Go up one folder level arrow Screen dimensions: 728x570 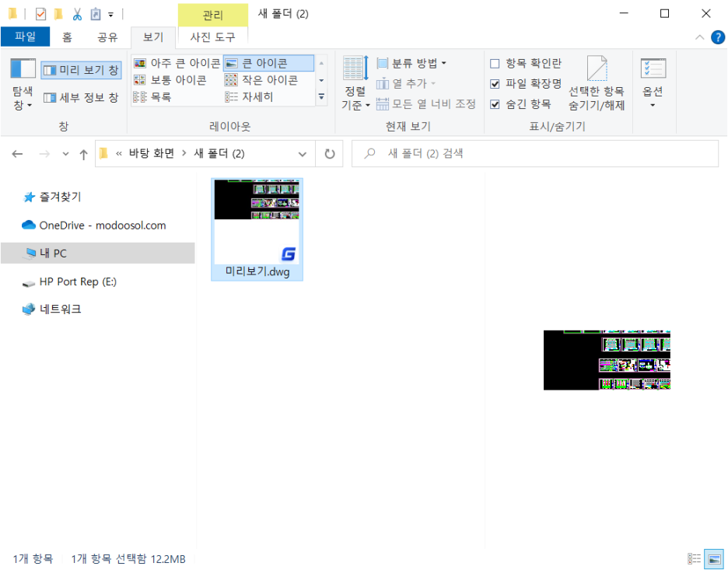(x=83, y=154)
